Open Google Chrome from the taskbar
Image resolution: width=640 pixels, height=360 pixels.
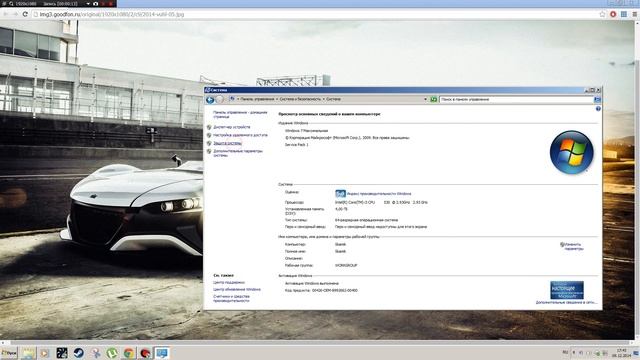pyautogui.click(x=129, y=353)
